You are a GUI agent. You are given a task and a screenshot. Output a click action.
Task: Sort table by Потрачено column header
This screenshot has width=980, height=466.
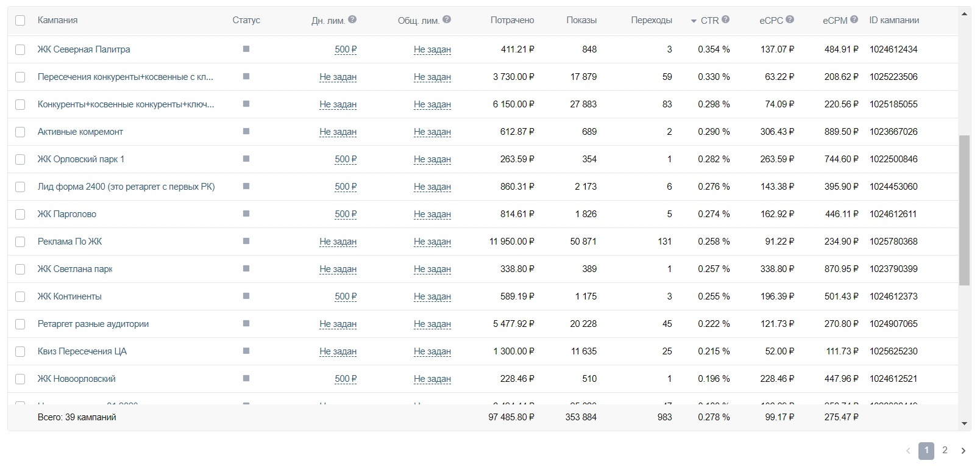pyautogui.click(x=512, y=20)
